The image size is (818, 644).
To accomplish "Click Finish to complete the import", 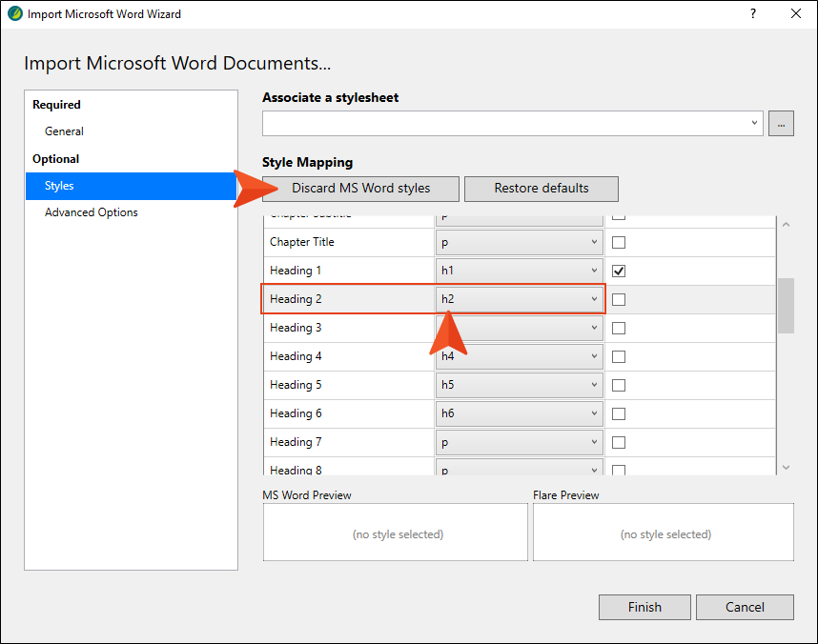I will click(x=644, y=608).
